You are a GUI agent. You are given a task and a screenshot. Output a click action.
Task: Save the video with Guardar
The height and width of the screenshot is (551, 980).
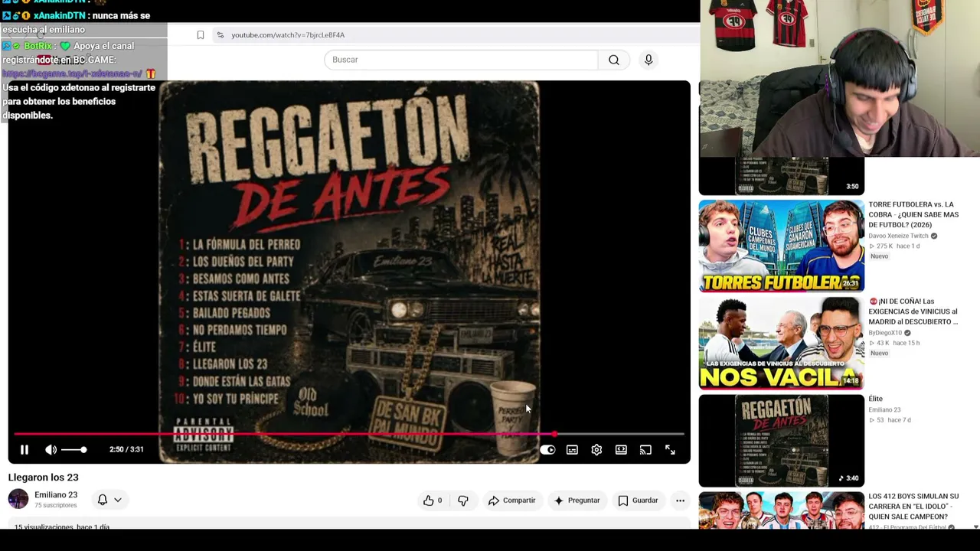click(638, 500)
